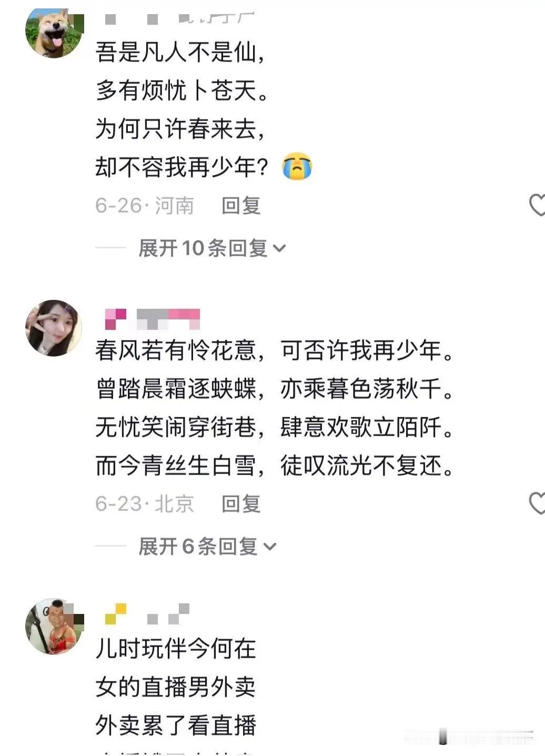Reply to the 6-26 Henan comment
The width and height of the screenshot is (545, 756).
pos(241,205)
